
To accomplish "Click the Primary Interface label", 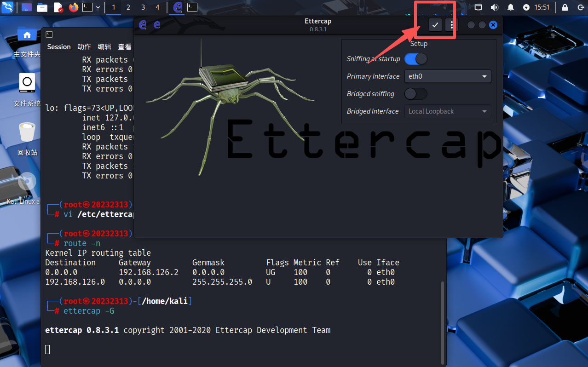I will pos(373,76).
